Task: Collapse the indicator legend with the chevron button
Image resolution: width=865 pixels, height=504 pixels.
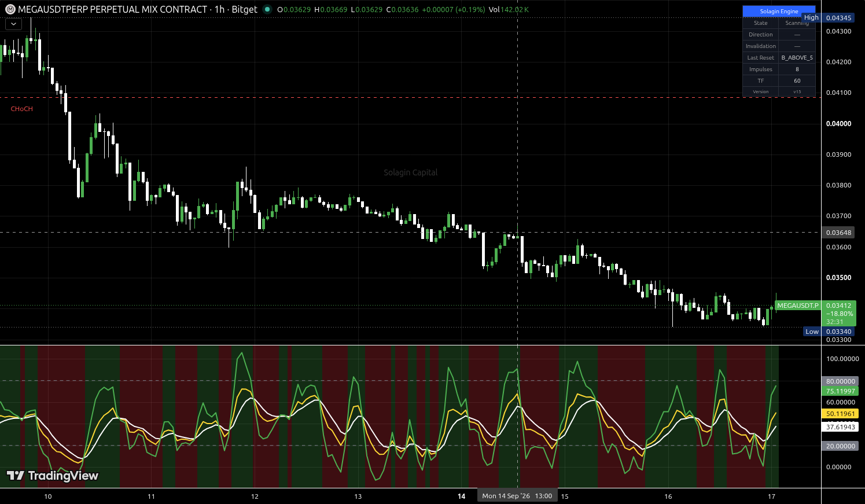Action: (13, 24)
